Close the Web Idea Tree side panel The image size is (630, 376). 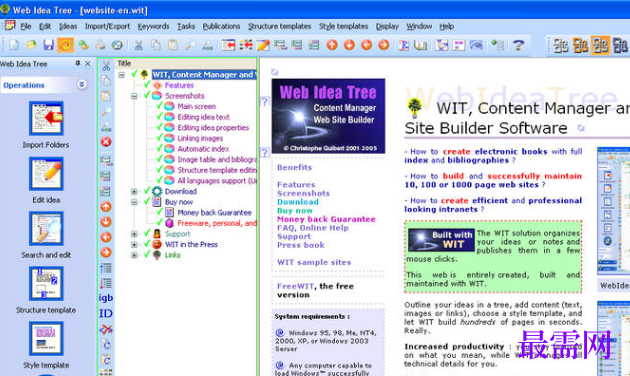[88, 63]
